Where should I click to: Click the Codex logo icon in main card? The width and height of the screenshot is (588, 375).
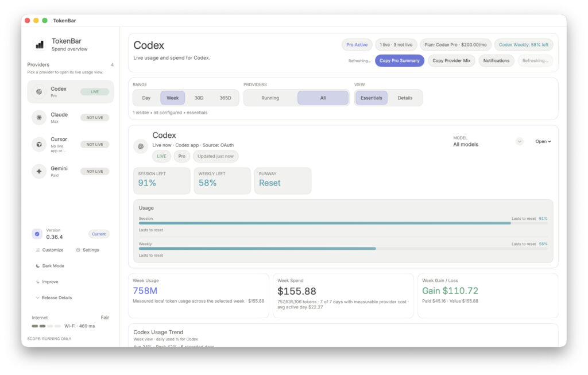[141, 146]
